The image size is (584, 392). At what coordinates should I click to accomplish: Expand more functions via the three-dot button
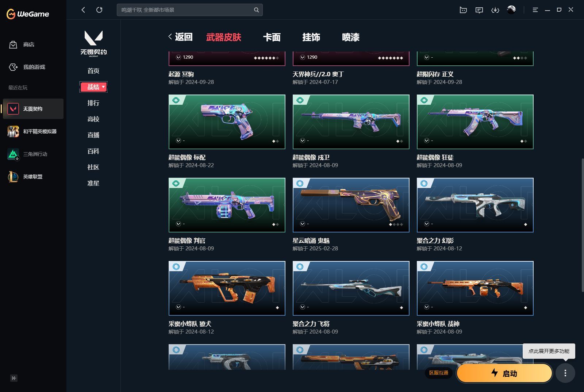coord(566,373)
